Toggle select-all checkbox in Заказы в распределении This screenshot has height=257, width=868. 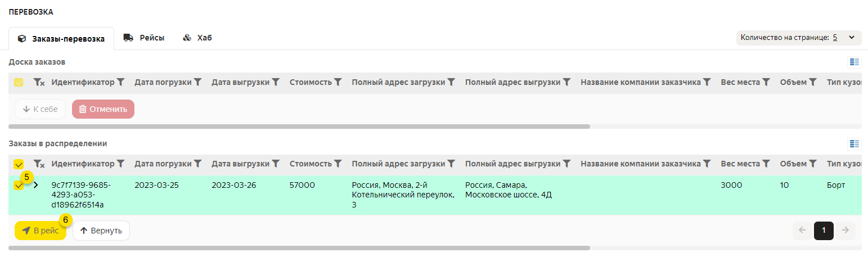[x=19, y=164]
